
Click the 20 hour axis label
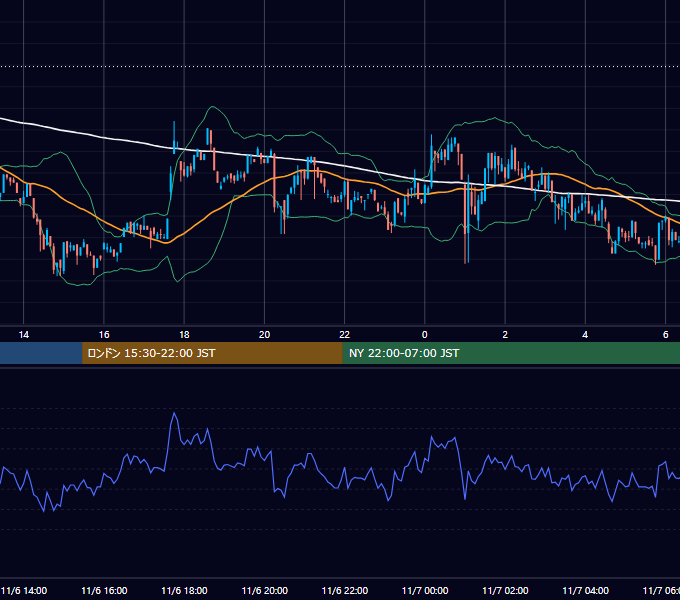tap(265, 335)
